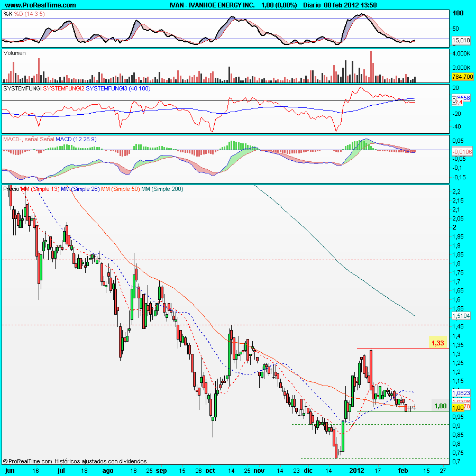476x476 pixels.
Task: Click the 15,018 stochastic value tag
Action: pyautogui.click(x=461, y=40)
